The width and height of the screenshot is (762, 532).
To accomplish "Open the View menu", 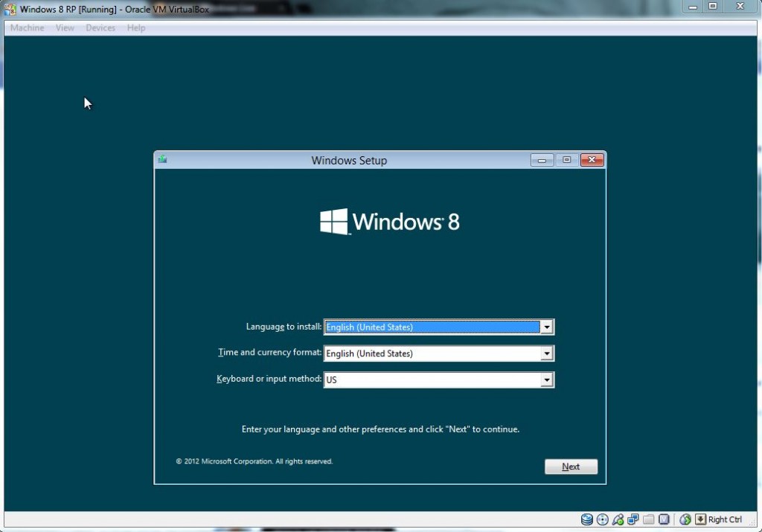I will click(65, 28).
